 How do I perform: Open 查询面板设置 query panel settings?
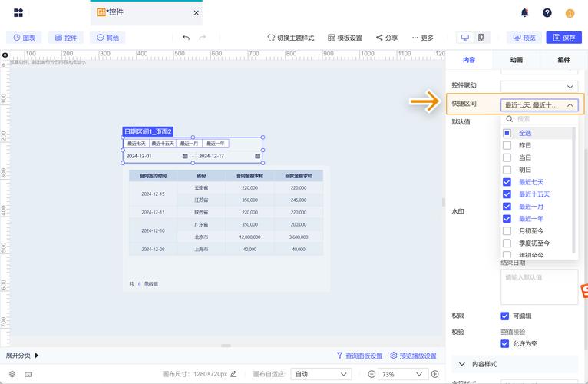tap(359, 356)
